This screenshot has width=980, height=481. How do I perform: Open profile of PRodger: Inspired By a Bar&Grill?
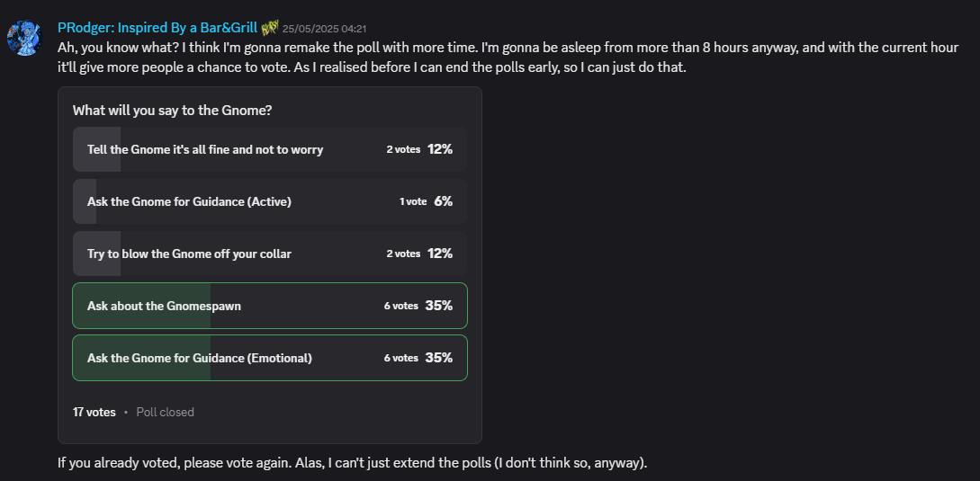157,28
